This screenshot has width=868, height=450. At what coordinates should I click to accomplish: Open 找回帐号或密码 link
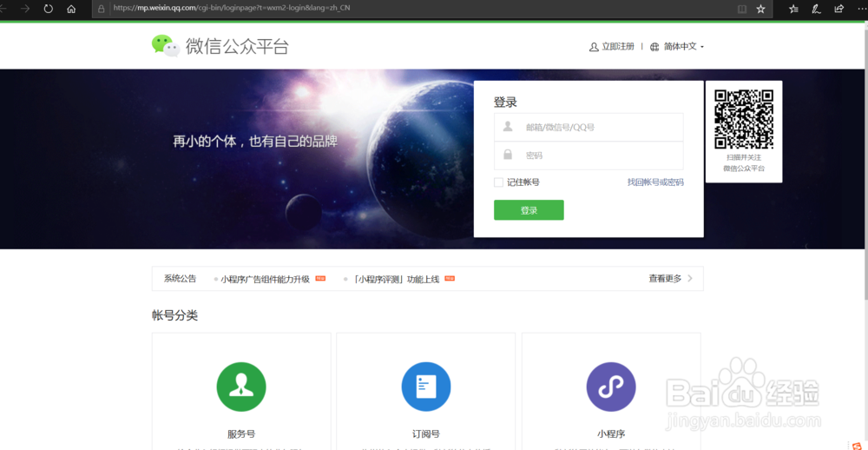655,182
